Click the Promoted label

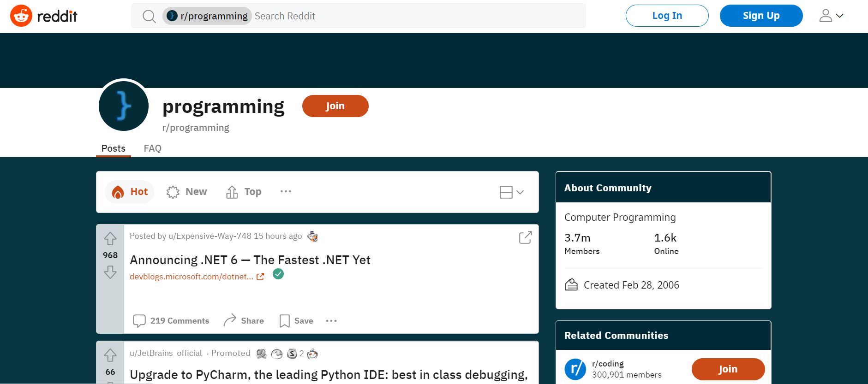pos(231,353)
